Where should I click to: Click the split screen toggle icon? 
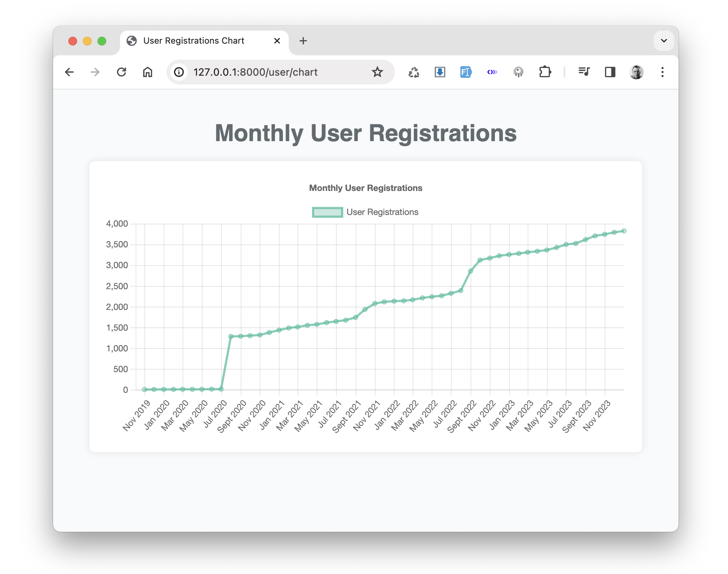pos(611,71)
